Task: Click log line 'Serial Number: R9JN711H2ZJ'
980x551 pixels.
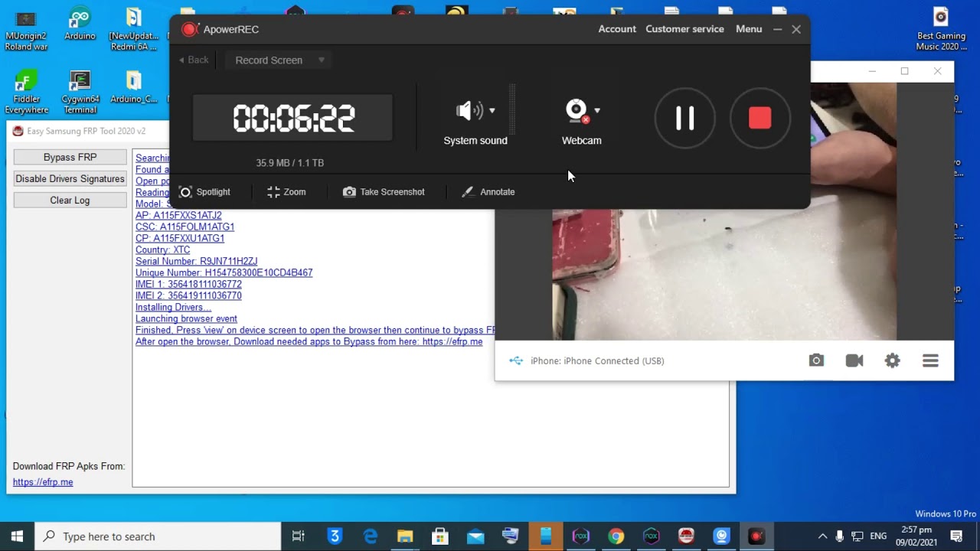Action: click(x=196, y=261)
